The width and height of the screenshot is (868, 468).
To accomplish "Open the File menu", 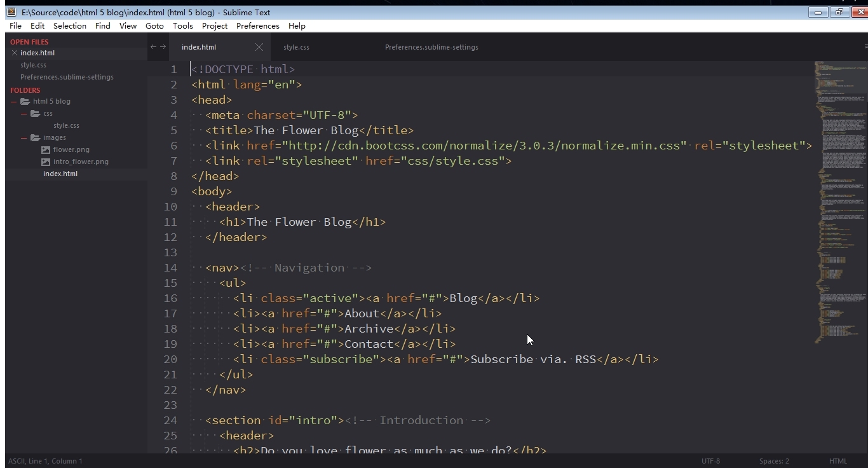I will click(x=16, y=26).
